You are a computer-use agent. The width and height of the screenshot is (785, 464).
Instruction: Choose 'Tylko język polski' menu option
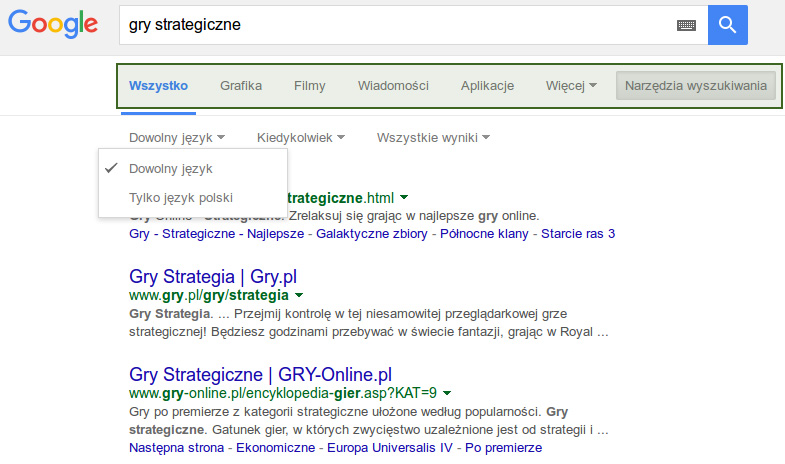181,198
